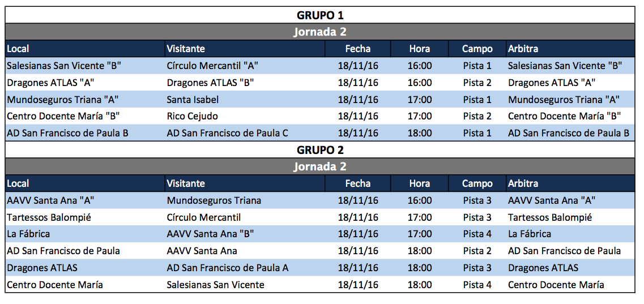
Task: Click the Campo column header in Grupo 2
Action: coord(477,183)
